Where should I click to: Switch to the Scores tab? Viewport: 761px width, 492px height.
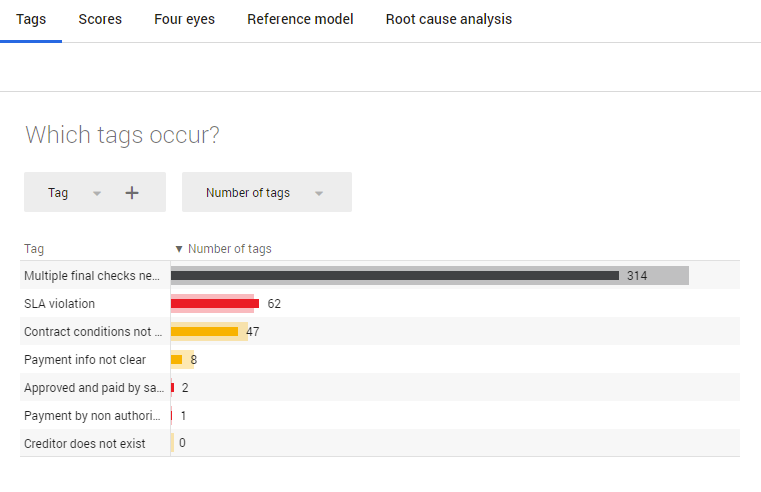click(x=100, y=19)
